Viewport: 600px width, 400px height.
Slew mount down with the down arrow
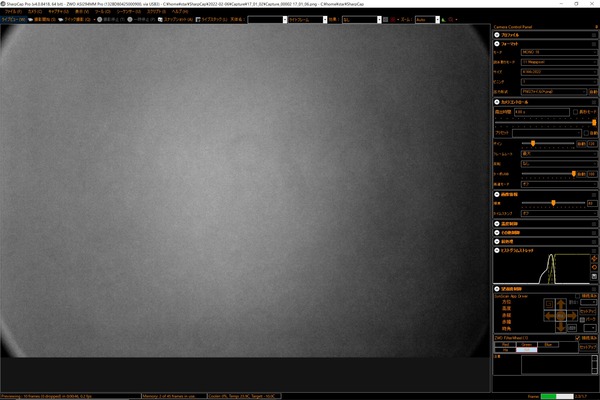pyautogui.click(x=561, y=327)
